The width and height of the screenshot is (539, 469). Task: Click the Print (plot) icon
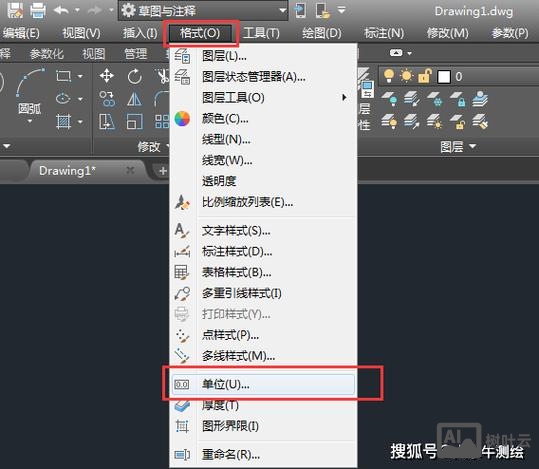[38, 10]
